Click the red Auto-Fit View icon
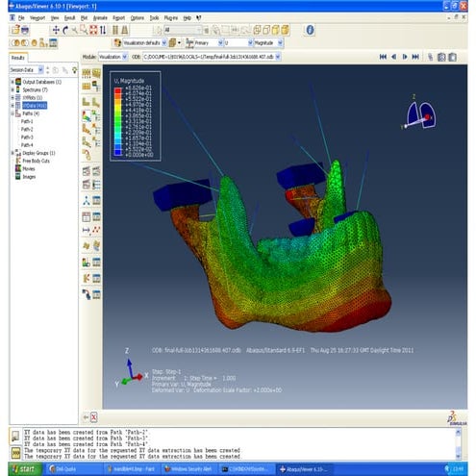 (93, 30)
